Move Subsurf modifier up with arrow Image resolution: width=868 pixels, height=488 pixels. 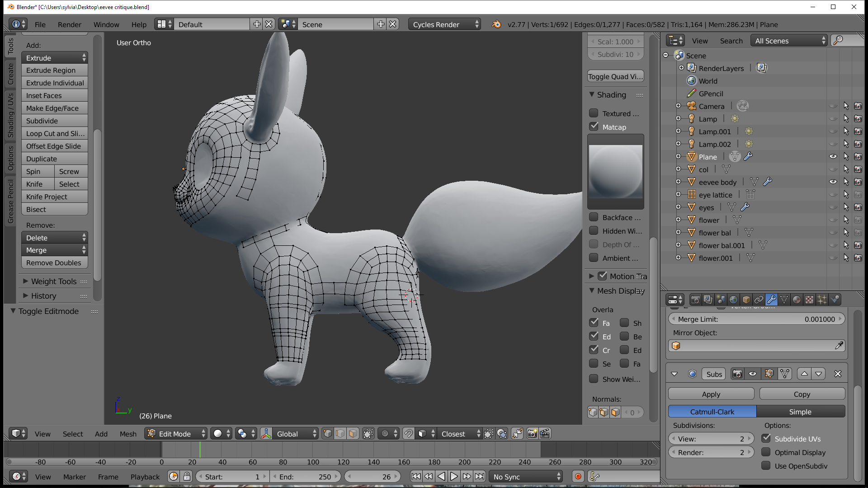click(804, 374)
